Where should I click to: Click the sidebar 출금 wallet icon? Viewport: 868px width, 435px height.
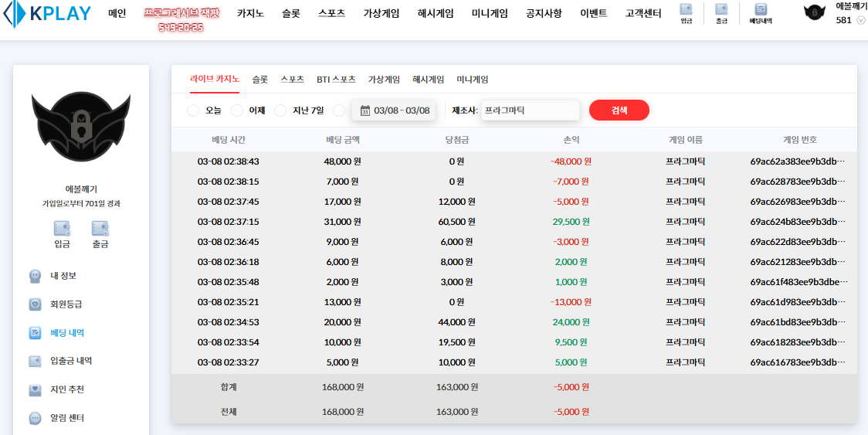pos(100,234)
